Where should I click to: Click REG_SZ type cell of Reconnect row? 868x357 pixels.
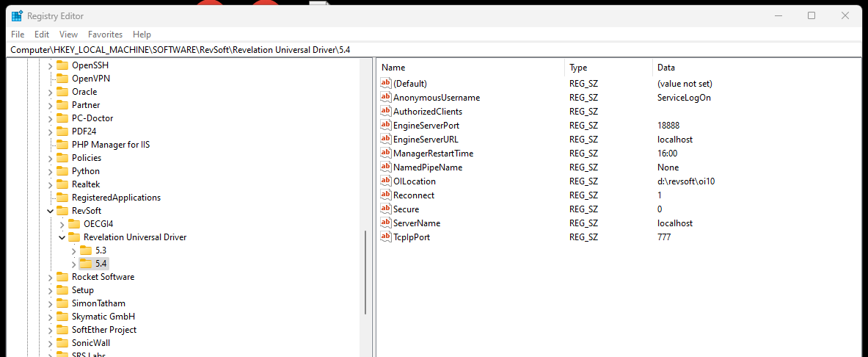[583, 195]
